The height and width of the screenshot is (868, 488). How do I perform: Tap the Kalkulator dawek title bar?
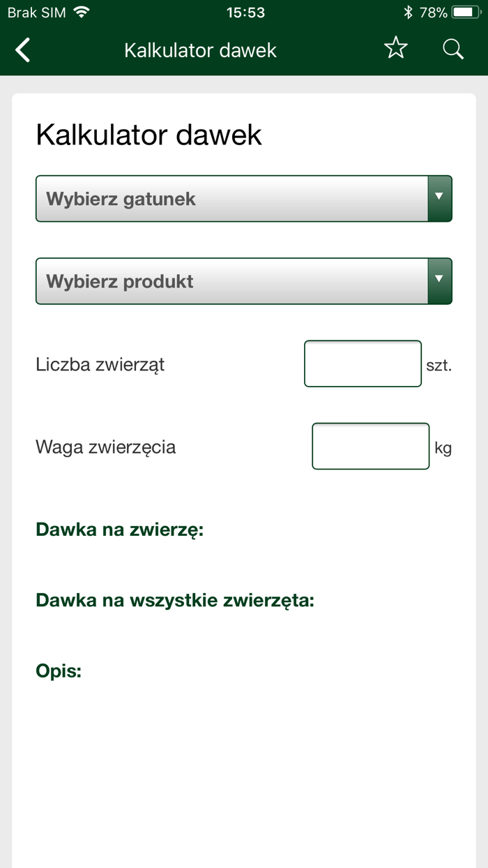point(201,50)
